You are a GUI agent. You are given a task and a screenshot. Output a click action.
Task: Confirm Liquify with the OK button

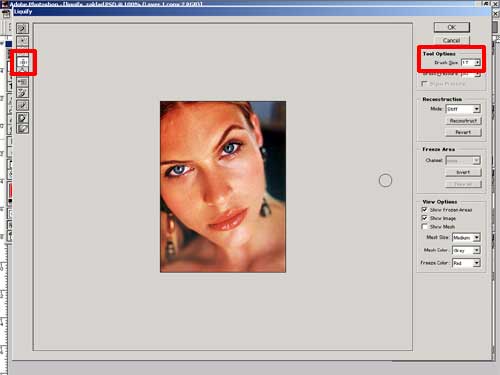(452, 27)
